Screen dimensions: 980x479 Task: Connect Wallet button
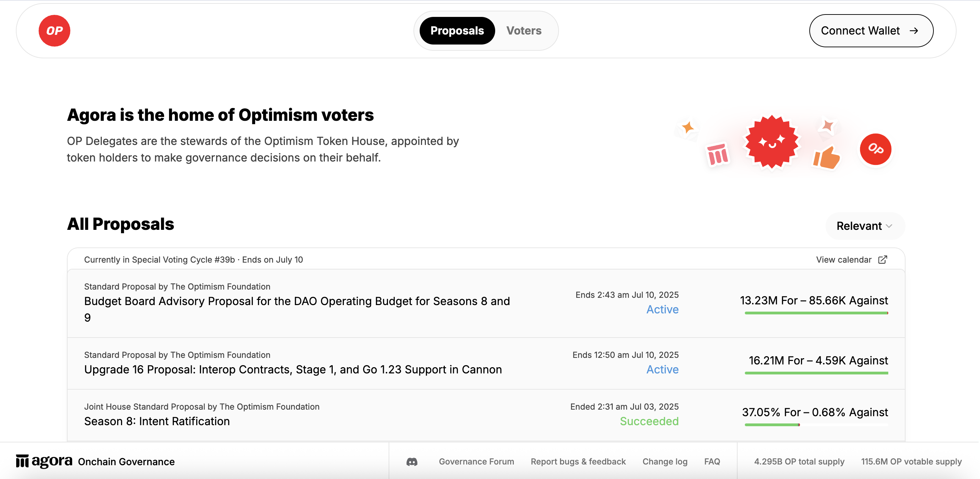tap(871, 31)
